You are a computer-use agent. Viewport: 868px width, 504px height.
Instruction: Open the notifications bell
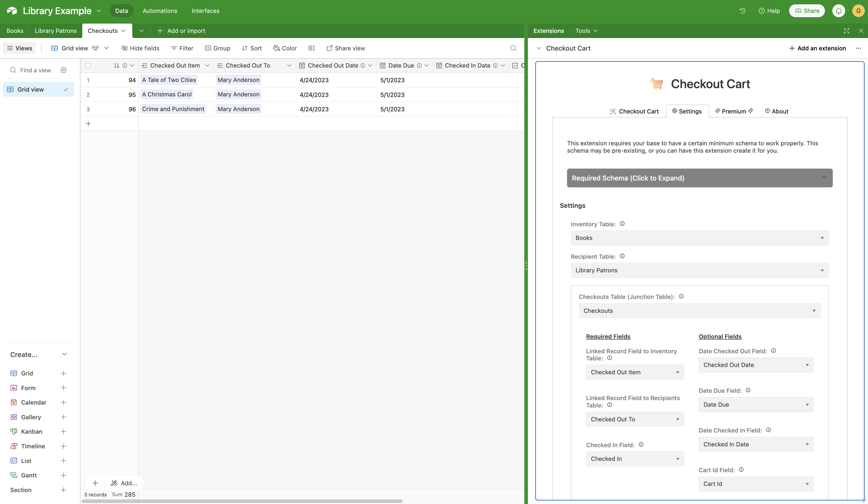click(839, 11)
